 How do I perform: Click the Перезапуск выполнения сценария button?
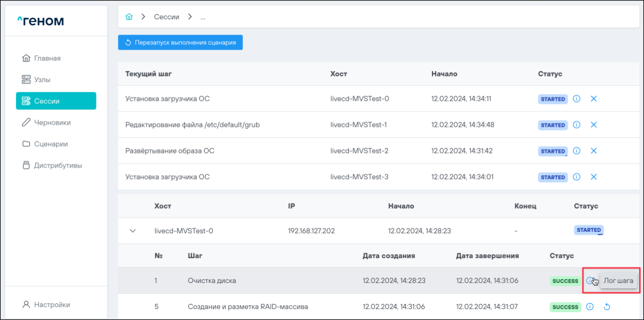point(180,42)
